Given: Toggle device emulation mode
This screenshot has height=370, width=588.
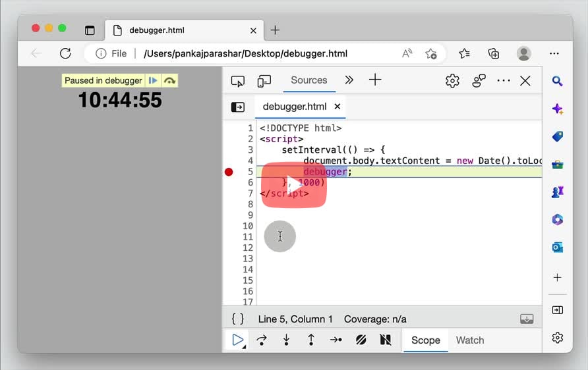Looking at the screenshot, I should (x=264, y=81).
